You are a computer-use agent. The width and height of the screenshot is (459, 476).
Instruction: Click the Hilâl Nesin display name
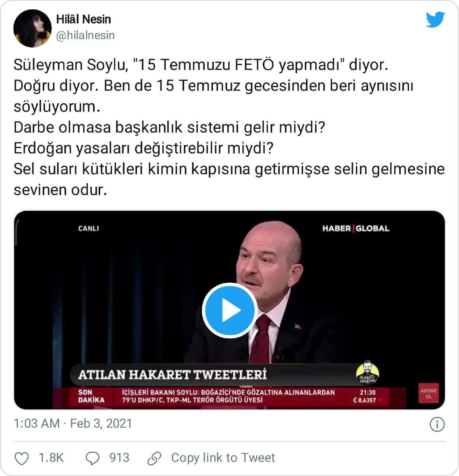point(83,19)
